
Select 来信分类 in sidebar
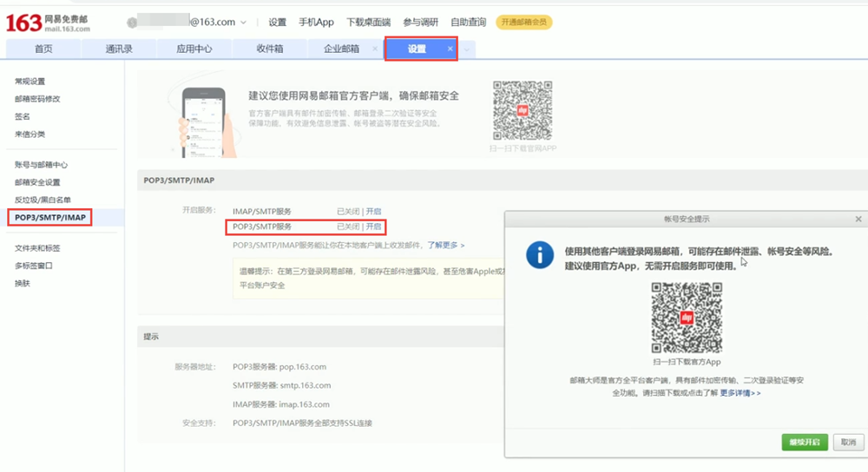coord(30,134)
